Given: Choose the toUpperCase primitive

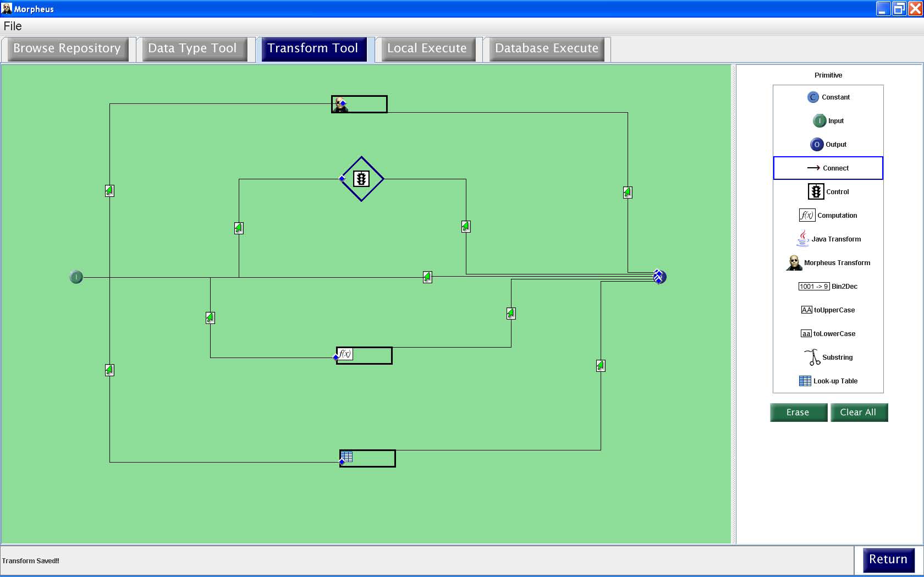Looking at the screenshot, I should tap(828, 310).
